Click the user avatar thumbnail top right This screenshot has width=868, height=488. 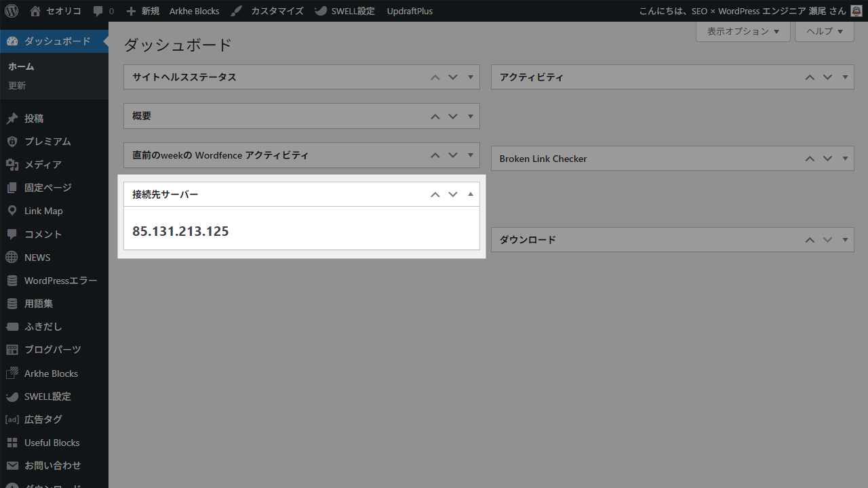click(855, 11)
